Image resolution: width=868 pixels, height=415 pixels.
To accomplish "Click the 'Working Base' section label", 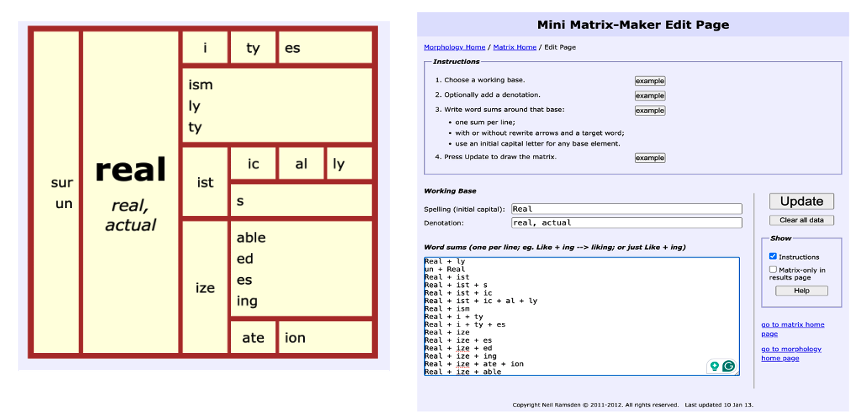I will (450, 191).
